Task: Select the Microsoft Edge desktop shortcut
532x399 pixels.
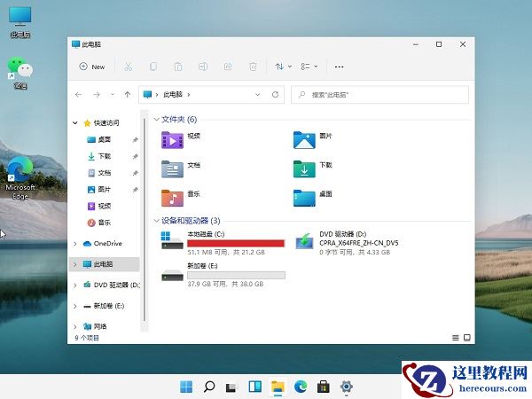Action: pos(20,178)
